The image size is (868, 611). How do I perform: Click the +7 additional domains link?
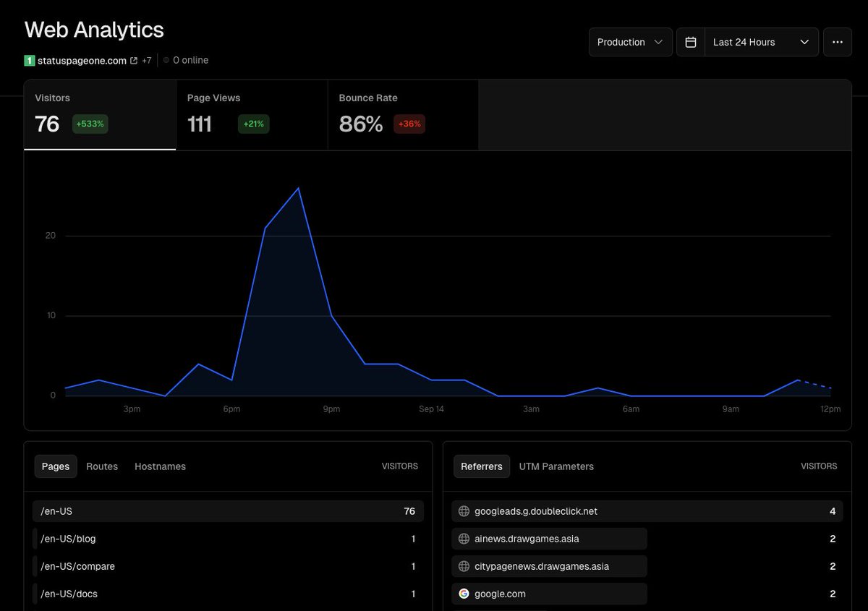click(146, 61)
